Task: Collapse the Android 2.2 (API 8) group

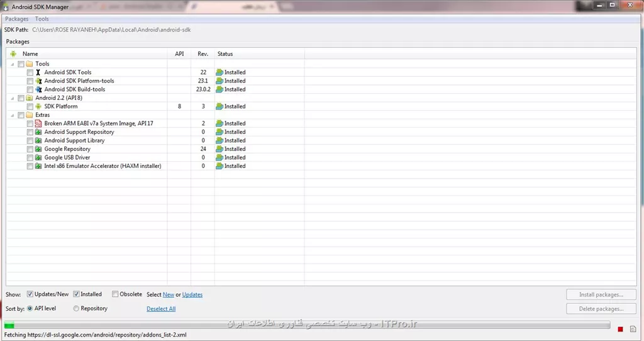Action: coord(13,98)
